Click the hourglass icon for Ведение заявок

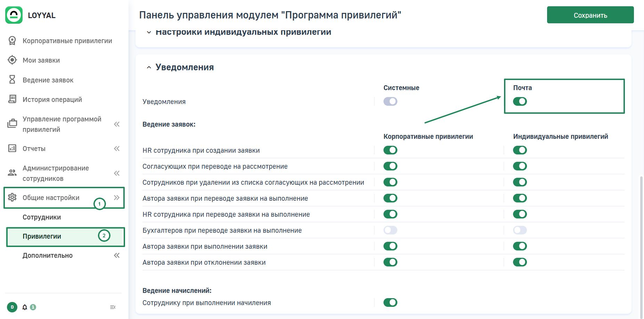[x=12, y=80]
